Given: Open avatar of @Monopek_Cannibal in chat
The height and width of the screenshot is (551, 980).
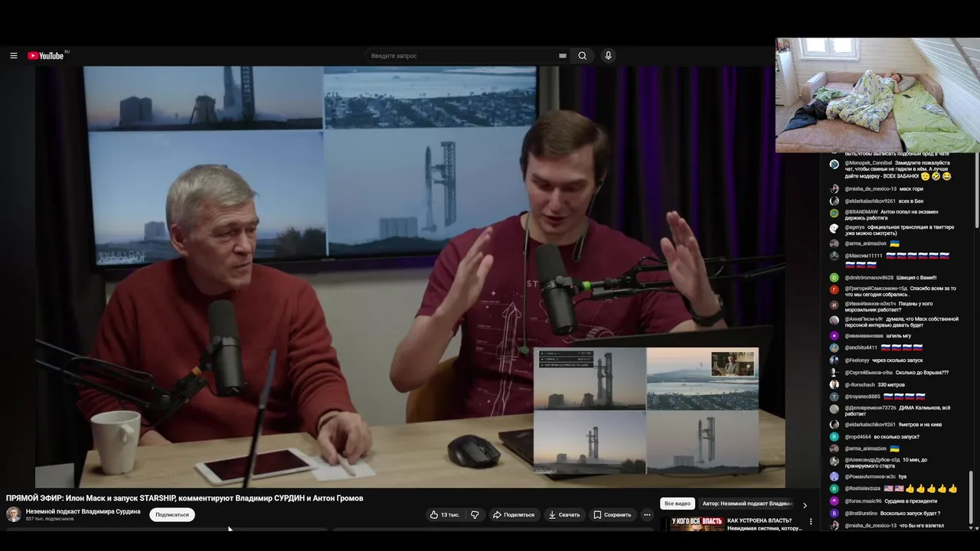Looking at the screenshot, I should click(x=835, y=164).
